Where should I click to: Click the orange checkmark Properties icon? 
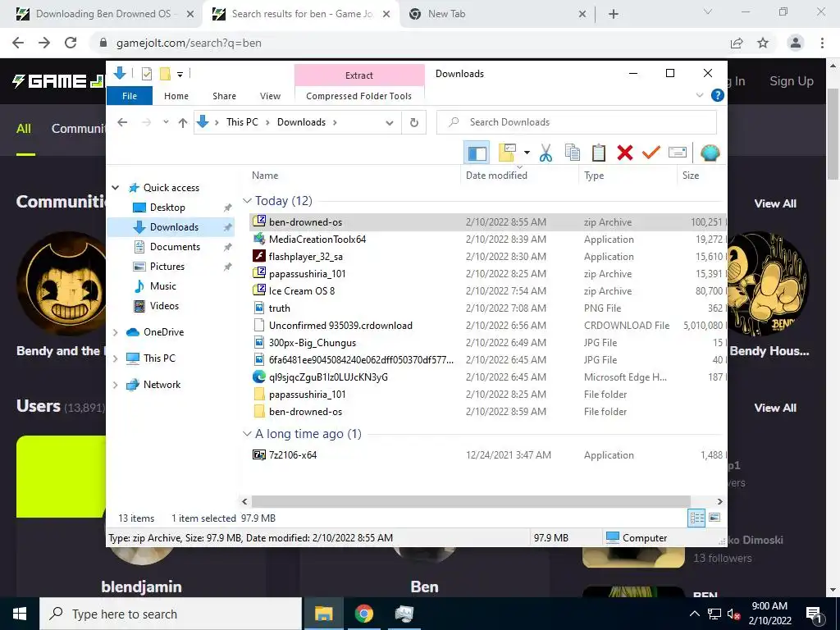click(x=651, y=153)
